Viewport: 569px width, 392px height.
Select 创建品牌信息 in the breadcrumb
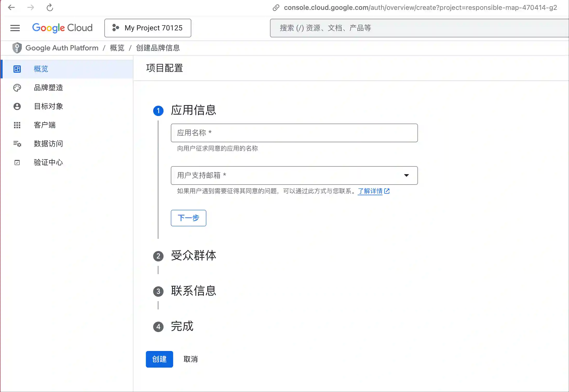pyautogui.click(x=158, y=48)
